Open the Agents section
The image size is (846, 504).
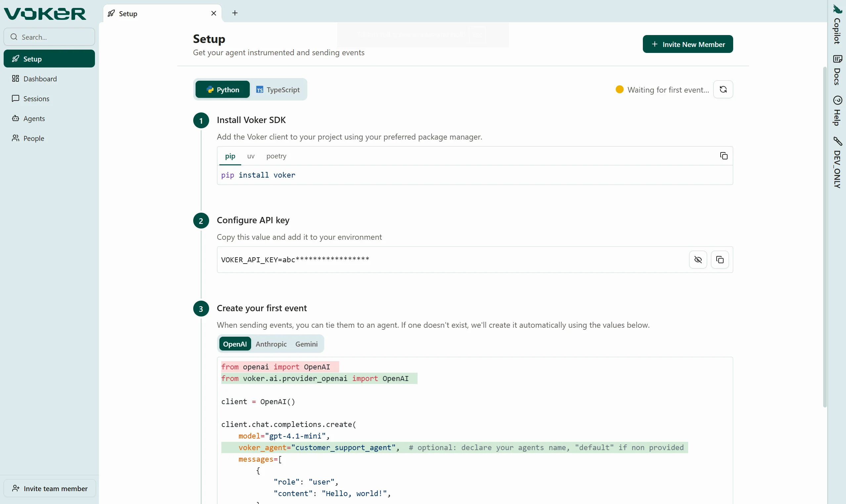coord(49,118)
